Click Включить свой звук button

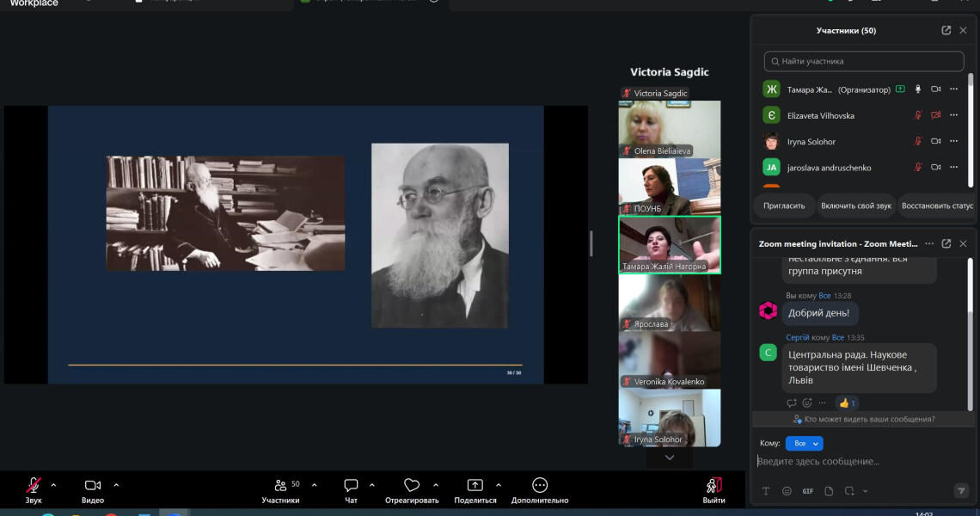tap(856, 206)
